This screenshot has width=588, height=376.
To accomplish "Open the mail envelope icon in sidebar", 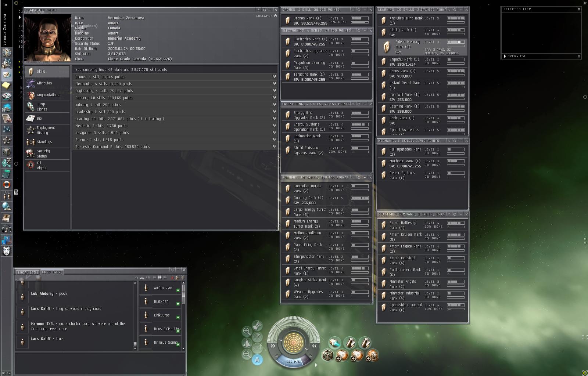I will coord(6,75).
